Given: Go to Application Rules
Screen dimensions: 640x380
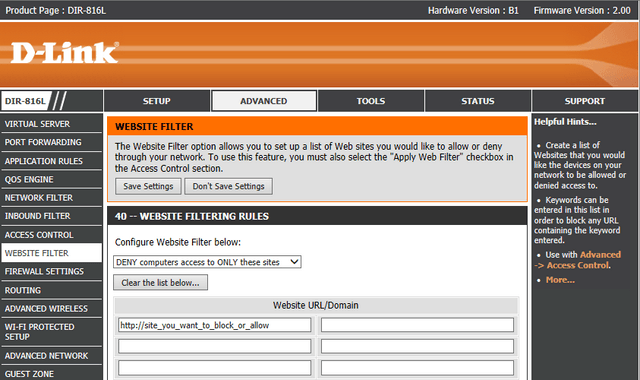Looking at the screenshot, I should 51,161.
